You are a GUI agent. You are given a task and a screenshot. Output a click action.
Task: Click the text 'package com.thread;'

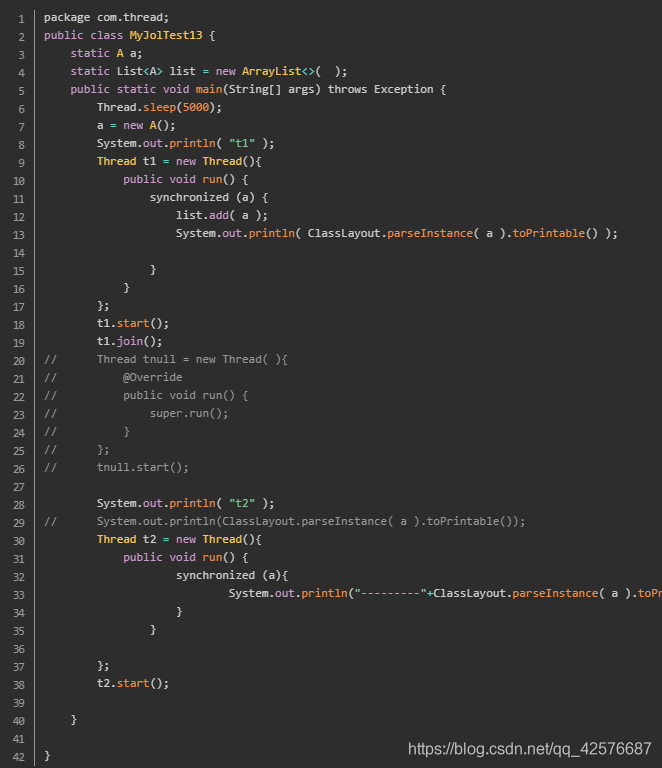click(106, 18)
